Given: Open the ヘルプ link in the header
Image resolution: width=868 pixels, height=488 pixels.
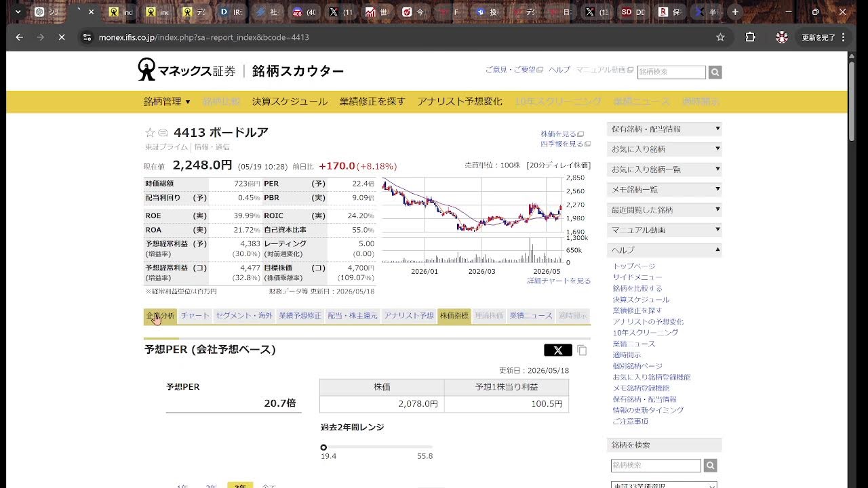Looking at the screenshot, I should [x=559, y=70].
